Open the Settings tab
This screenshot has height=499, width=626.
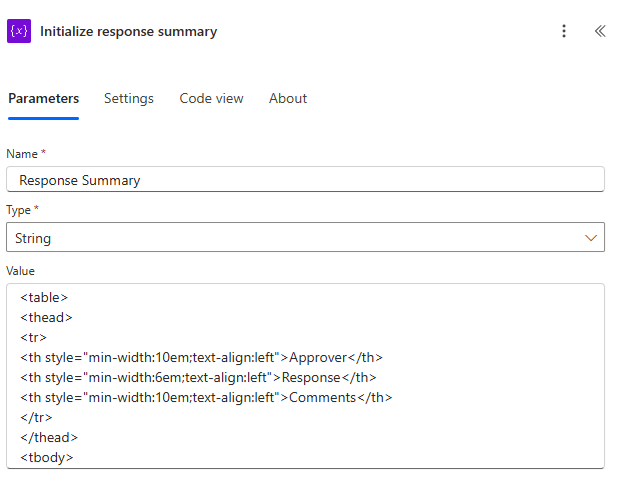coord(129,98)
